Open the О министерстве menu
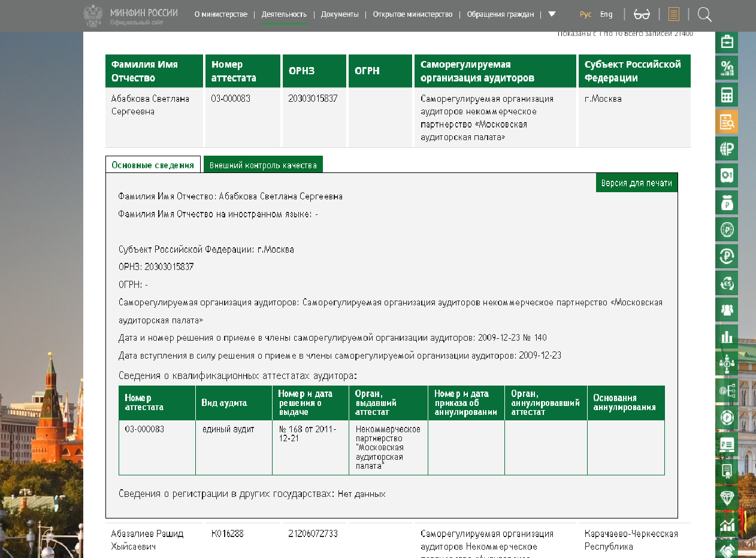756x558 pixels. click(221, 14)
